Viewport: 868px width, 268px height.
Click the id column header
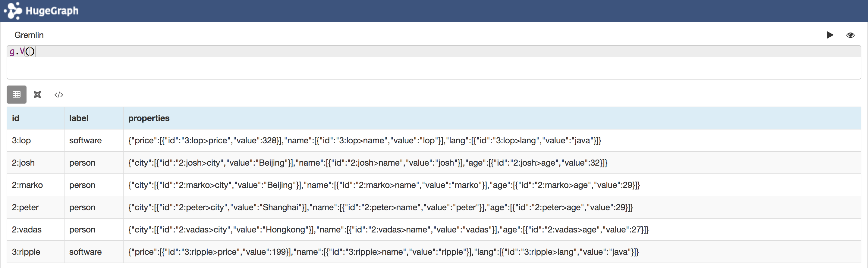pos(16,118)
